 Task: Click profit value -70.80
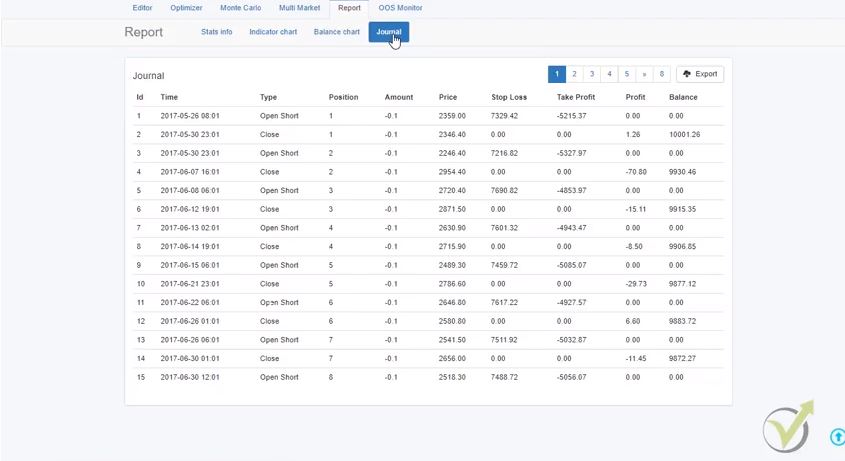coord(636,172)
